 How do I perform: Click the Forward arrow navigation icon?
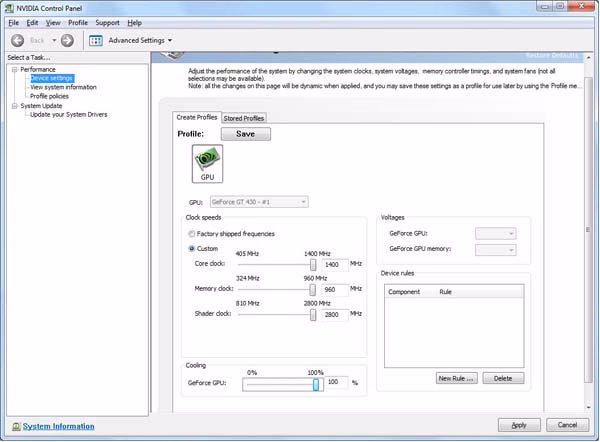point(67,40)
